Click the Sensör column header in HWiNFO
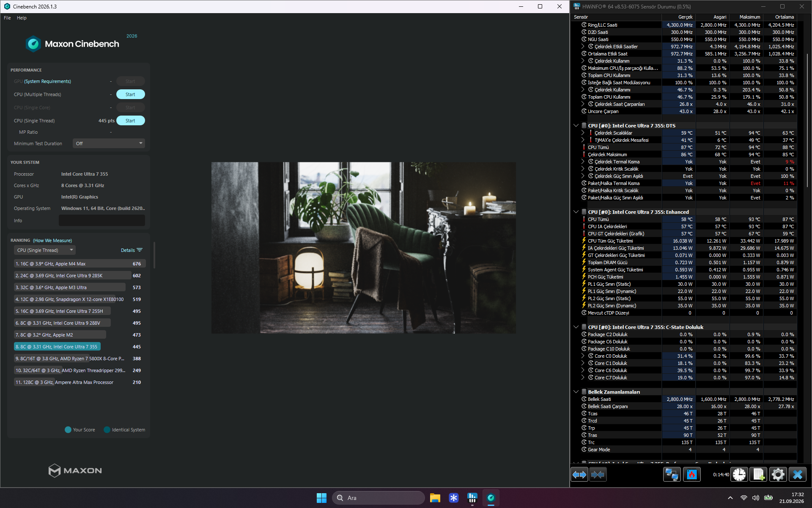Screen dimensions: 812x508 coord(616,17)
